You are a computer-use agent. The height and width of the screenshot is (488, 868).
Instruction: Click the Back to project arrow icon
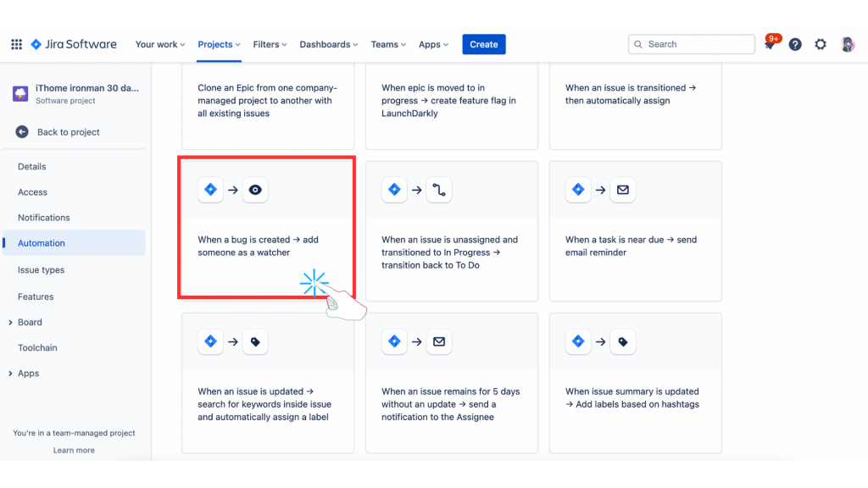22,131
